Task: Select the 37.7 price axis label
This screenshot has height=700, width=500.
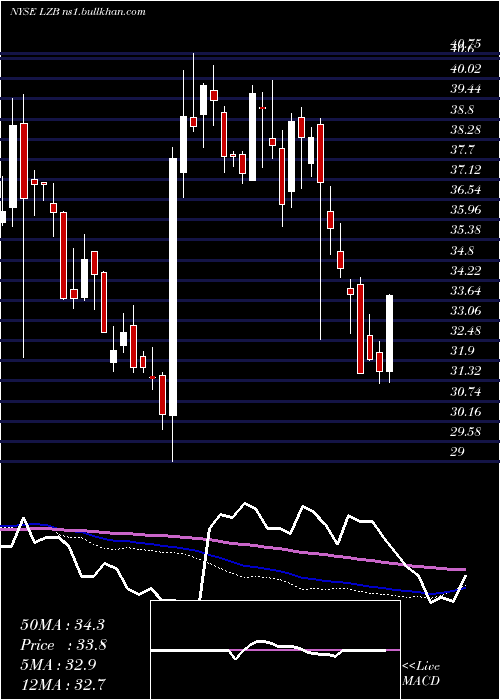Action: pyautogui.click(x=462, y=150)
